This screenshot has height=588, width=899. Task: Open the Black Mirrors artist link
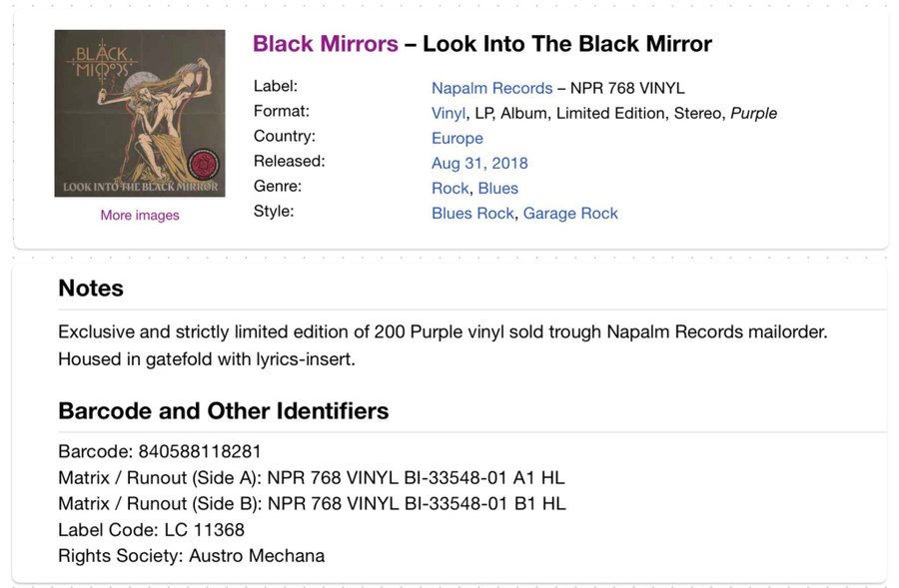pyautogui.click(x=325, y=44)
